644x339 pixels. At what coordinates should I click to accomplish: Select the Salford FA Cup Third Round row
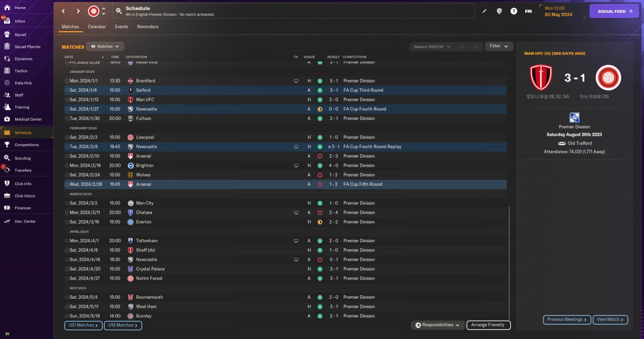(285, 90)
